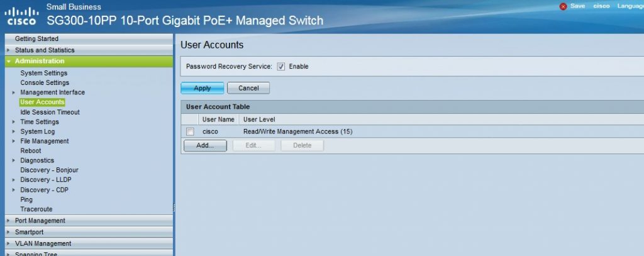Viewport: 644px width, 256px height.
Task: Click cisco in User Name column
Action: point(210,132)
